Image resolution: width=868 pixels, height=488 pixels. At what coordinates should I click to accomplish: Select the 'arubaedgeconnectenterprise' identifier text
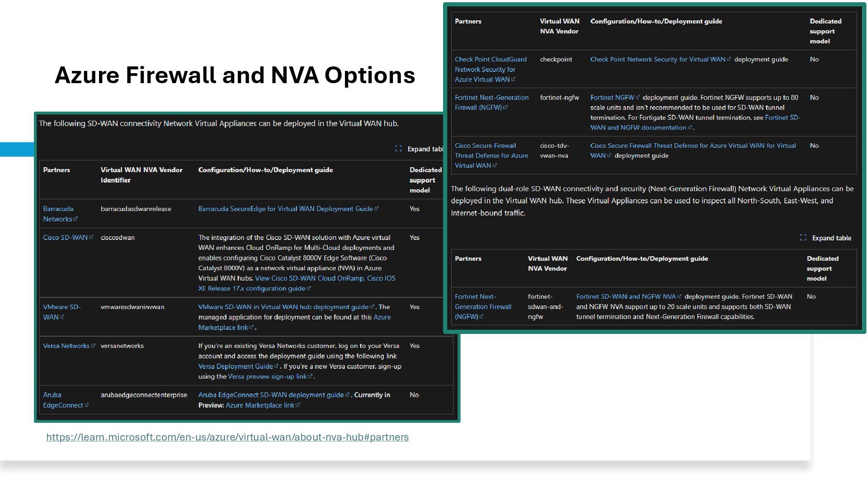[144, 395]
